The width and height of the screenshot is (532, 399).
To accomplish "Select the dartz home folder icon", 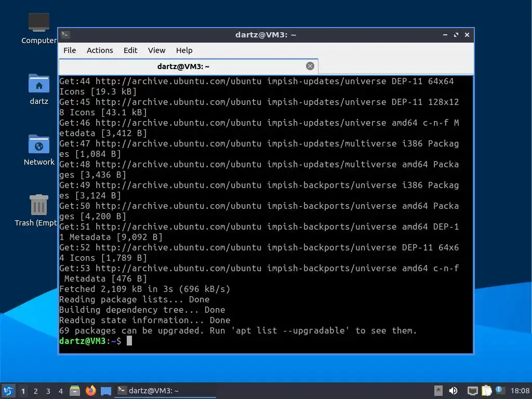I will [x=38, y=89].
